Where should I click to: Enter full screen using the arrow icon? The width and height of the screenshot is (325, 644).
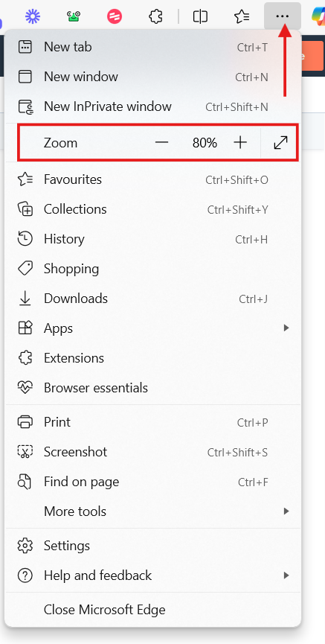click(280, 142)
